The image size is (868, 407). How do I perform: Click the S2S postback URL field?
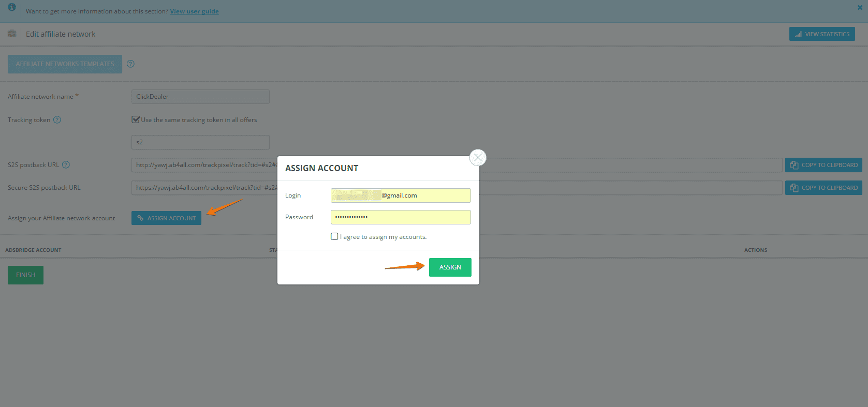(x=457, y=165)
